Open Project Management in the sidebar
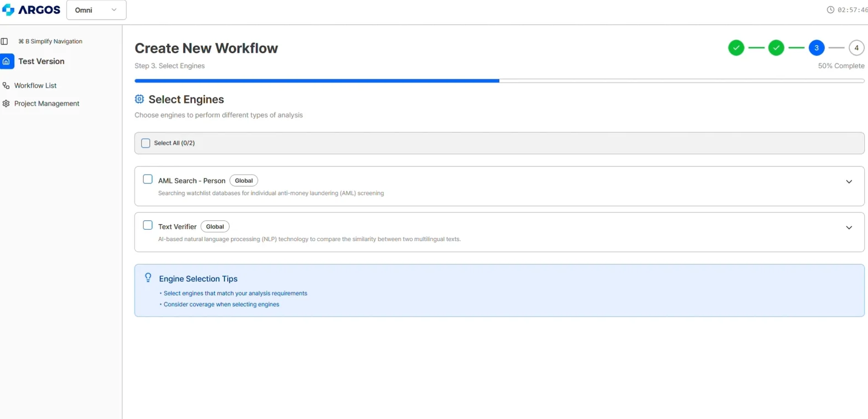Screen dimensions: 868x419 (47, 104)
